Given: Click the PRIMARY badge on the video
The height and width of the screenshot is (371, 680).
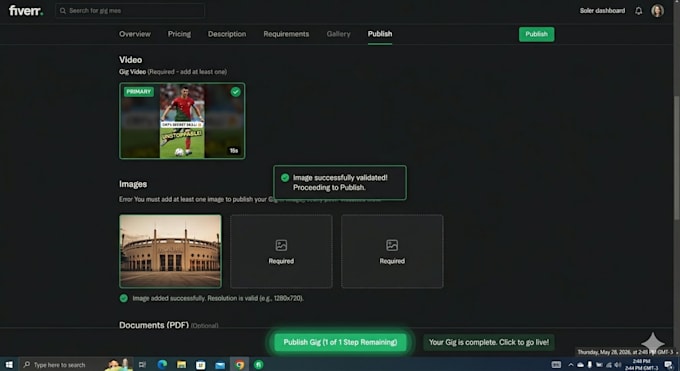Looking at the screenshot, I should 139,92.
